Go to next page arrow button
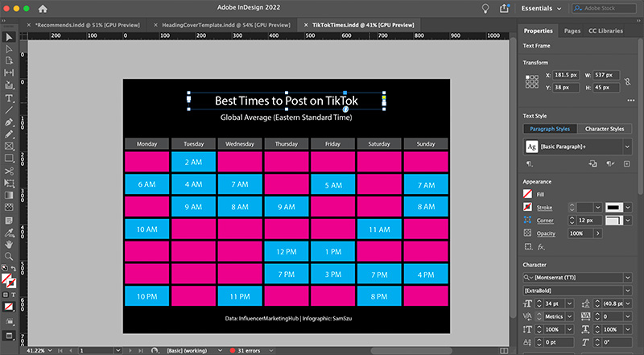Image resolution: width=644 pixels, height=355 pixels. (130, 350)
